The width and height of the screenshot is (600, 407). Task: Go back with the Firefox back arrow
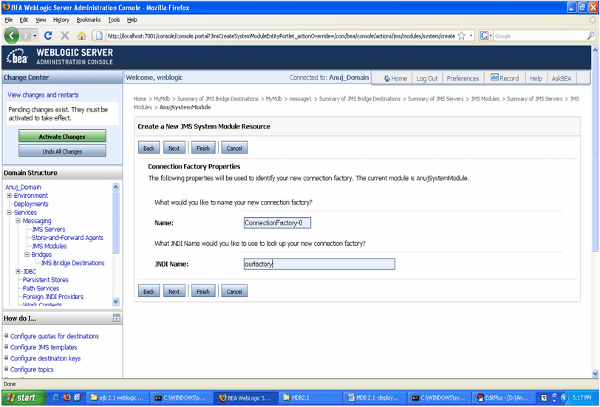coord(11,36)
